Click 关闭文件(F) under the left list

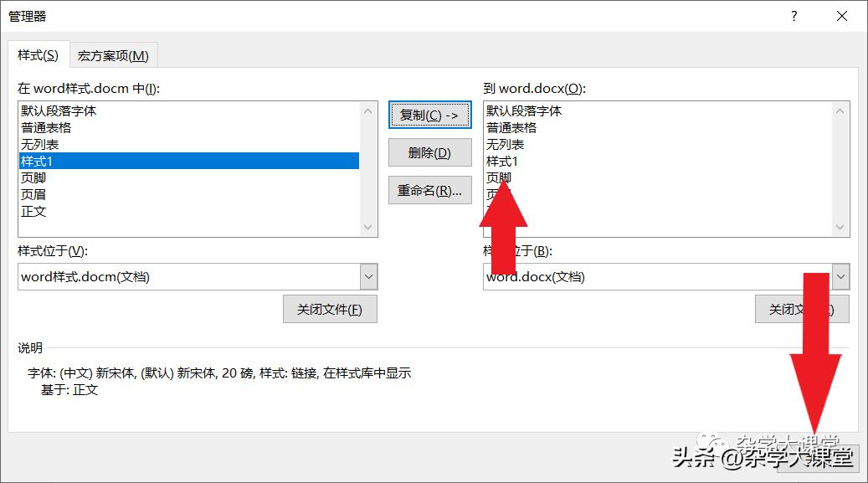(x=330, y=308)
